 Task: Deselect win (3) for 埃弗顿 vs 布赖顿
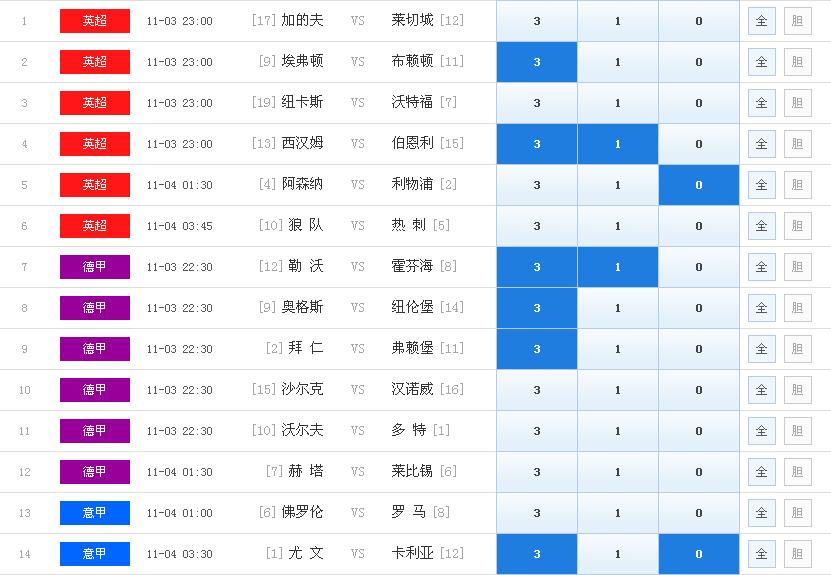coord(537,62)
